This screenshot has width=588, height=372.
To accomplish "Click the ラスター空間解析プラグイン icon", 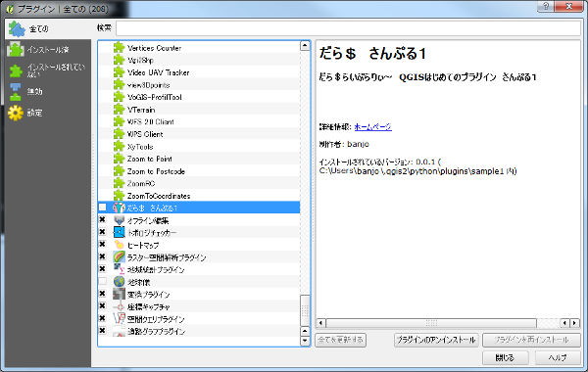I will 119,257.
